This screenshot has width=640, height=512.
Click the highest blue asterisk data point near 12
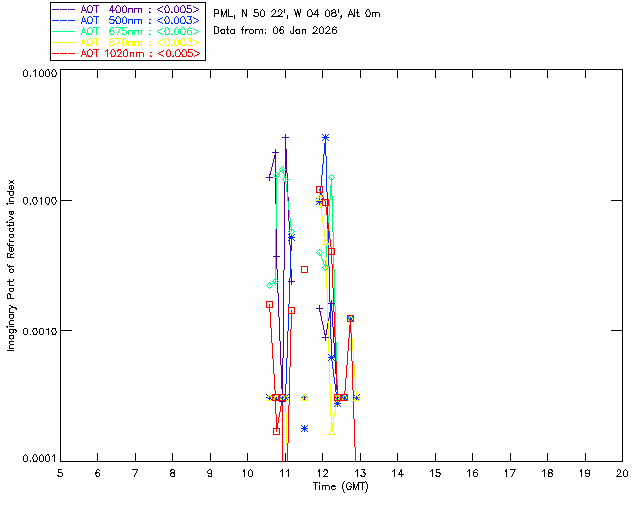pyautogui.click(x=325, y=138)
